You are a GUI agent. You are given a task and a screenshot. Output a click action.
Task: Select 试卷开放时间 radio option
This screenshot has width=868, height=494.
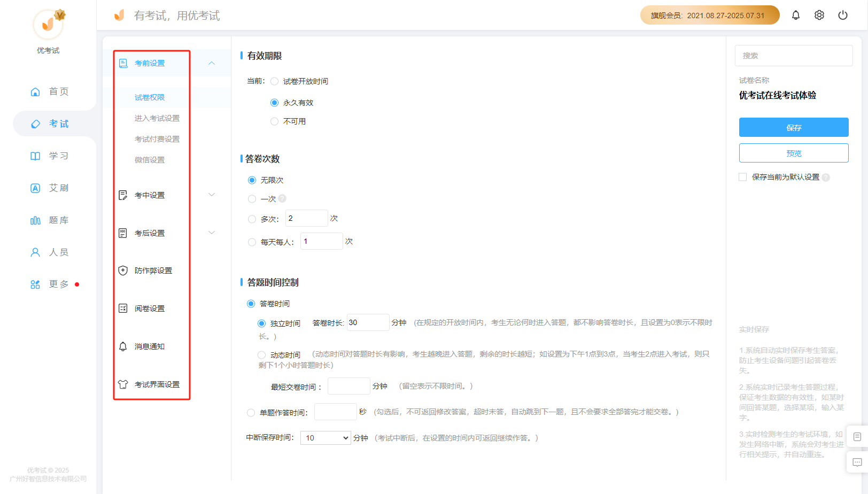[274, 81]
